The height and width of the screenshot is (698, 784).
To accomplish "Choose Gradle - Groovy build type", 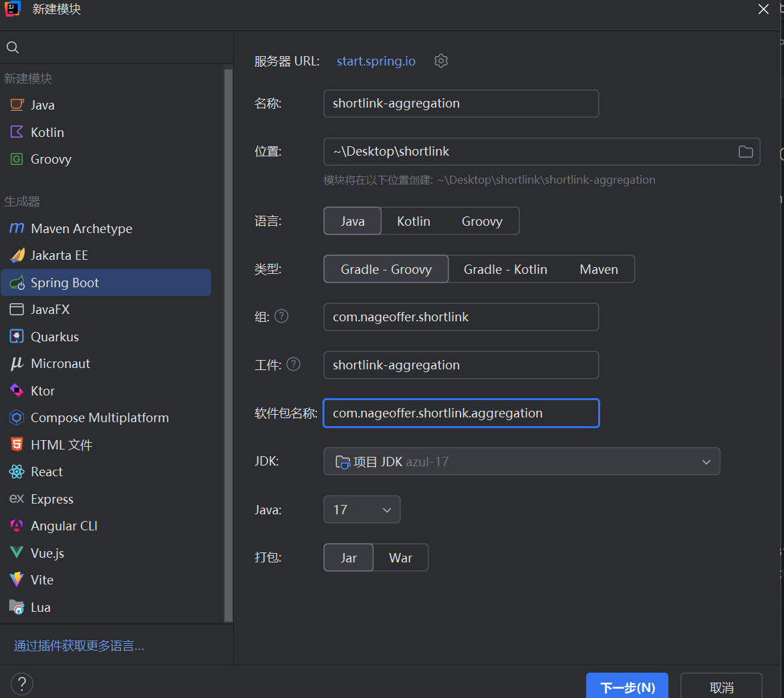I will pos(386,269).
